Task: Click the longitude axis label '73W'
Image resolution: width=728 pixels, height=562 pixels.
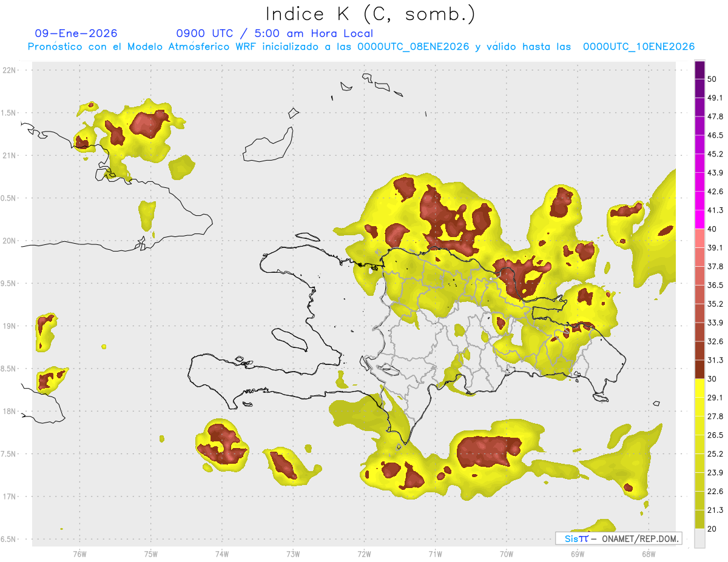Action: 293,554
